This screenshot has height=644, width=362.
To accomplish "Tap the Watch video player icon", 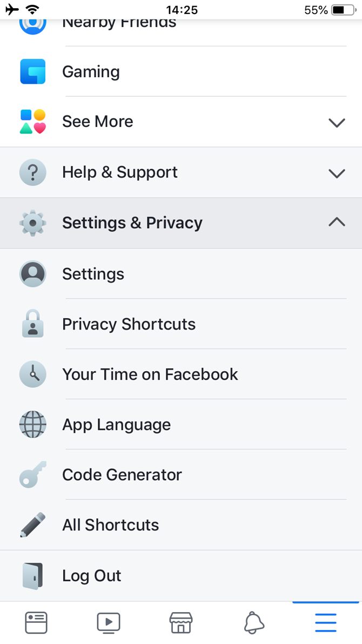I will [108, 622].
